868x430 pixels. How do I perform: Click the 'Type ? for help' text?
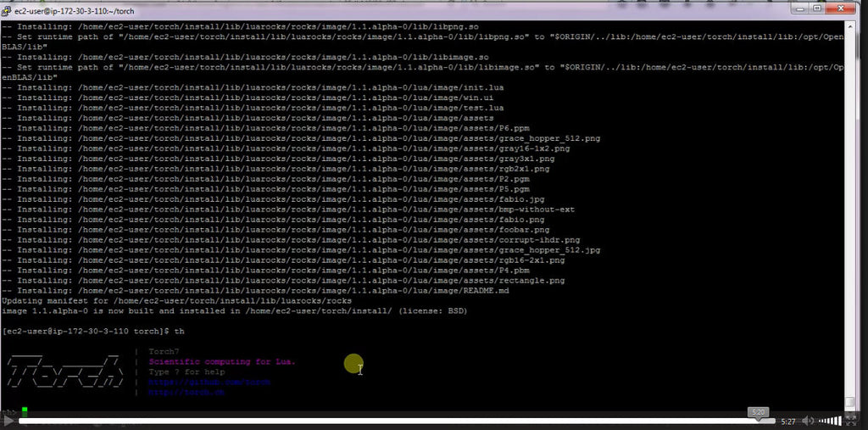coord(186,371)
